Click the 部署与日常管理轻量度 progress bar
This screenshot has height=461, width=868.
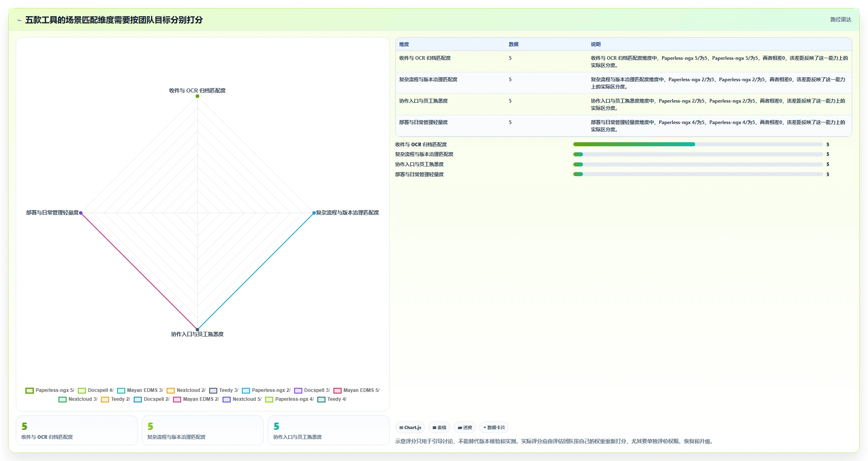(698, 175)
